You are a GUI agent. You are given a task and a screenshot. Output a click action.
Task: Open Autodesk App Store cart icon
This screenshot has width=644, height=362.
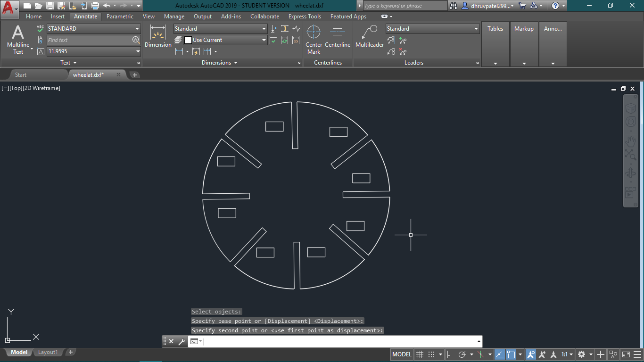click(x=522, y=6)
